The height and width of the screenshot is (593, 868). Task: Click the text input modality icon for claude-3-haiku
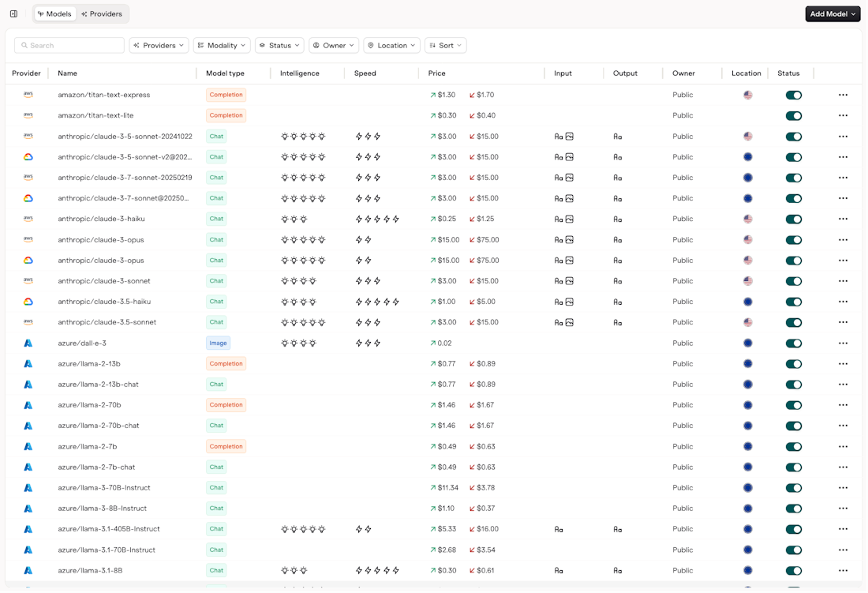[559, 219]
